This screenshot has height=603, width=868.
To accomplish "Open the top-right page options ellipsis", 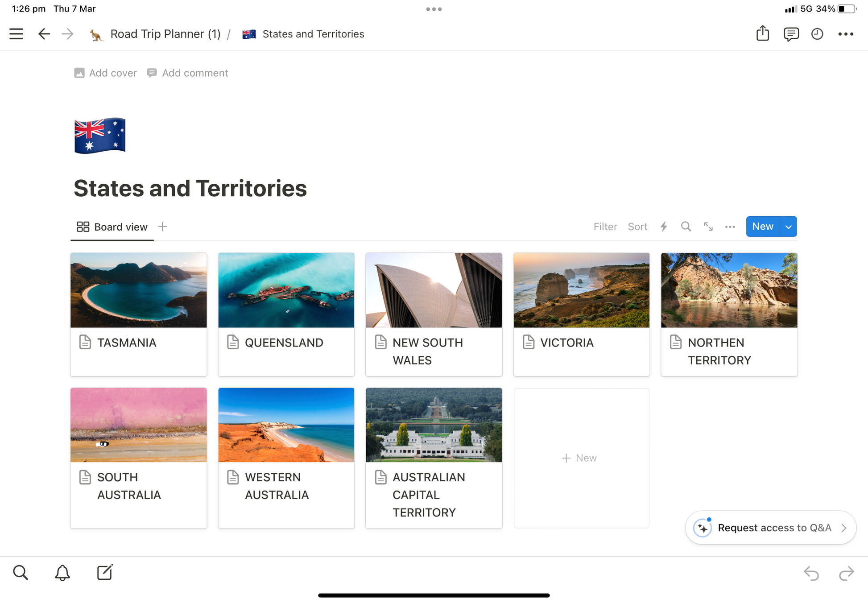I will (x=845, y=34).
